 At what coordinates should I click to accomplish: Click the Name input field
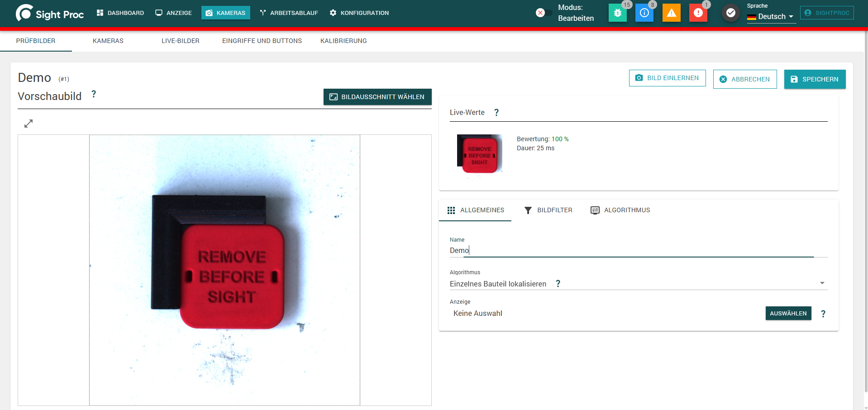click(x=639, y=250)
